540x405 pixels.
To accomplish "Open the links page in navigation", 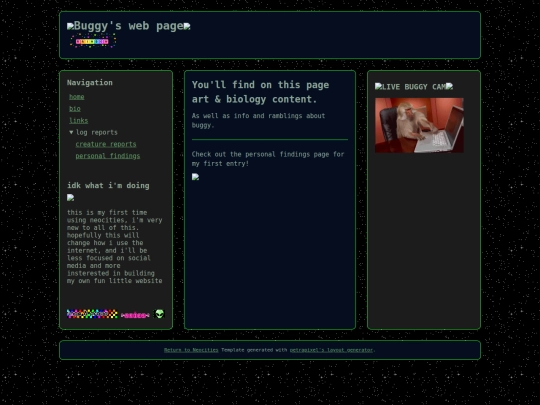I will [79, 121].
